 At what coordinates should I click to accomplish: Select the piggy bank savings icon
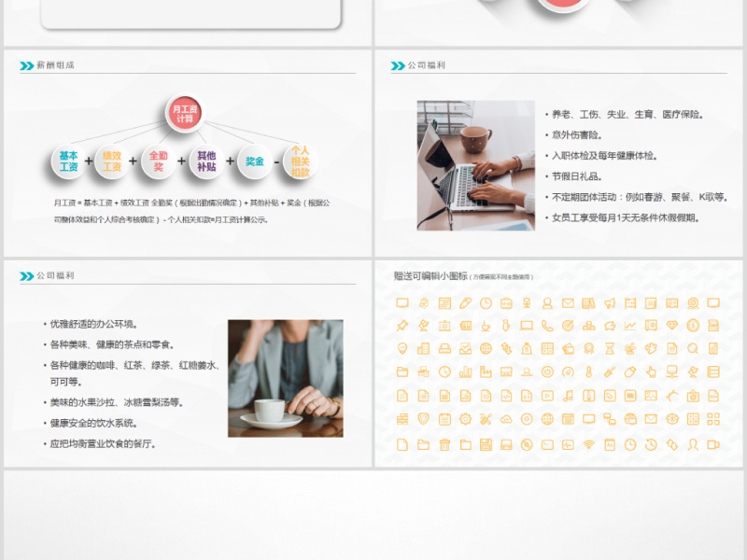click(x=608, y=324)
